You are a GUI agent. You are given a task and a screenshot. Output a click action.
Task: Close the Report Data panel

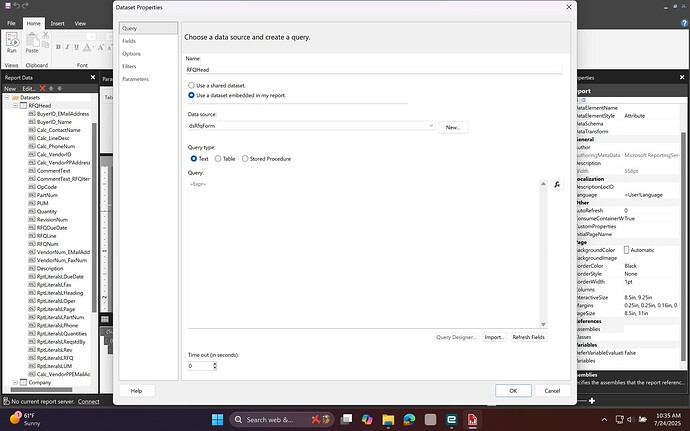tap(93, 77)
